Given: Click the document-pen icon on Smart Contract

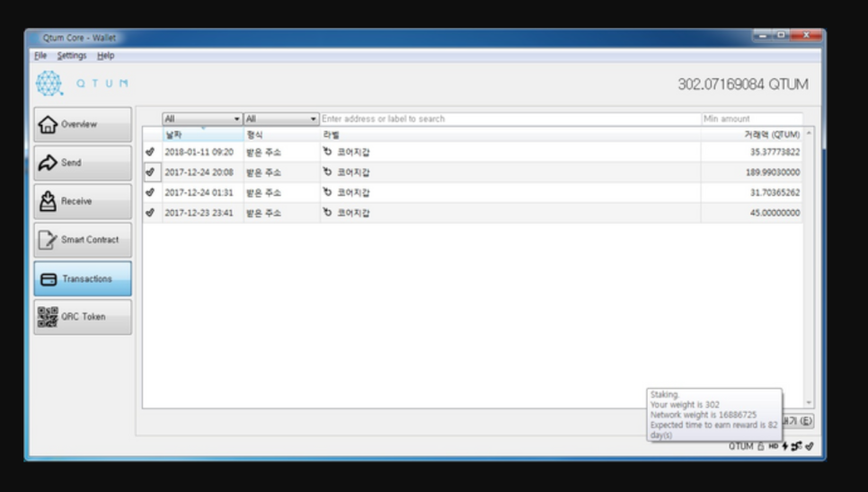Looking at the screenshot, I should (48, 240).
